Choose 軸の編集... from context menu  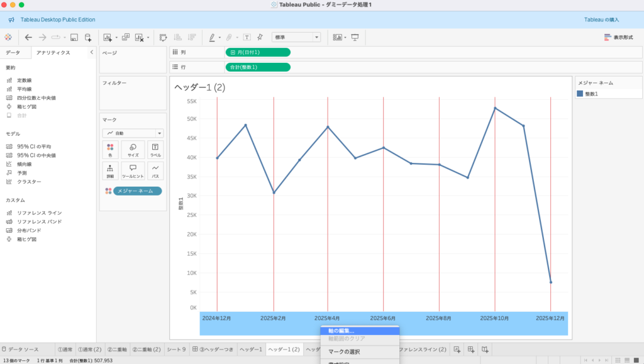[x=341, y=331]
